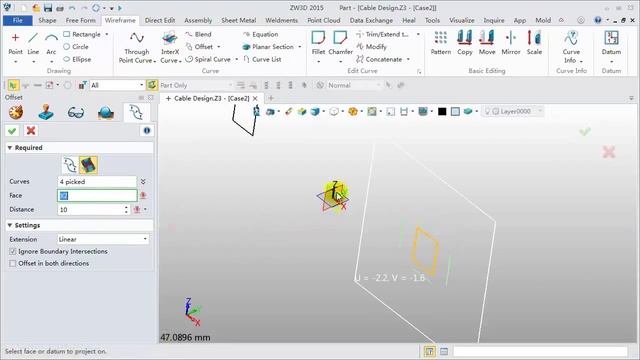640x360 pixels.
Task: Choose the Circle tool
Action: point(76,47)
